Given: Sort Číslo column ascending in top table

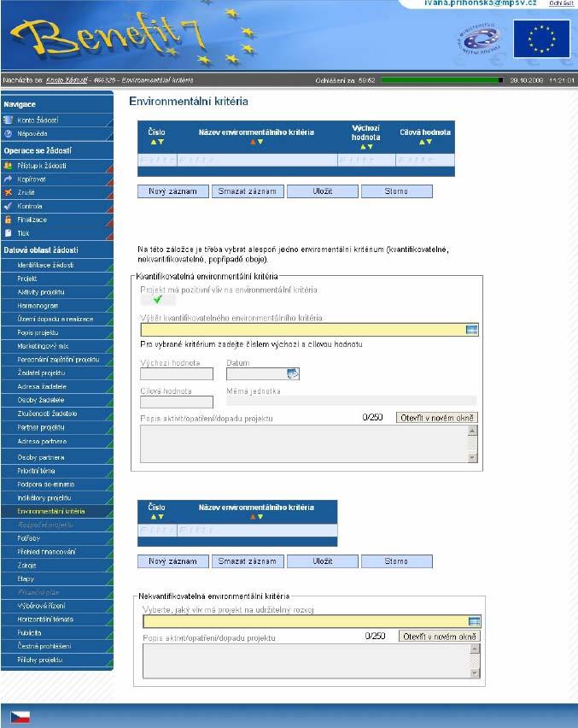Looking at the screenshot, I should click(154, 142).
